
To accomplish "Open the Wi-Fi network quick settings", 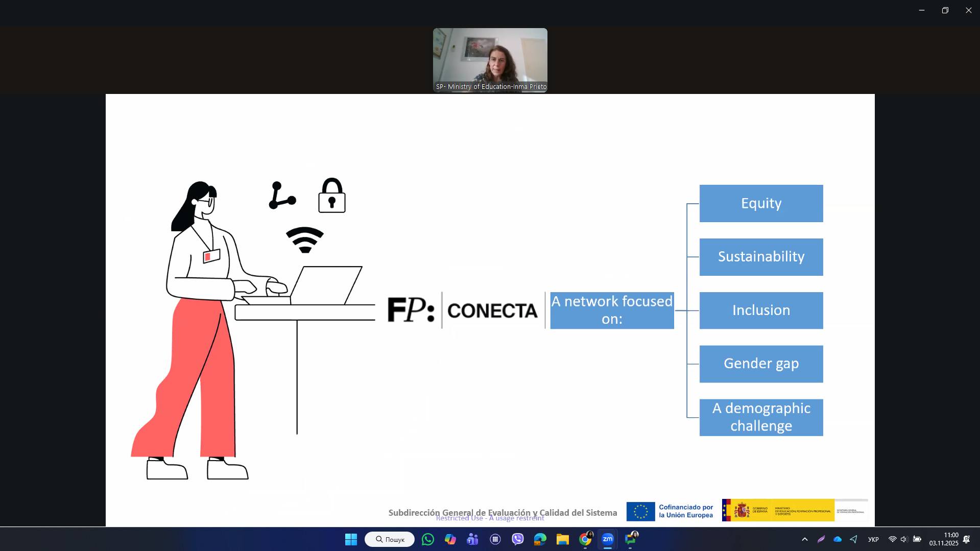I will pyautogui.click(x=892, y=539).
